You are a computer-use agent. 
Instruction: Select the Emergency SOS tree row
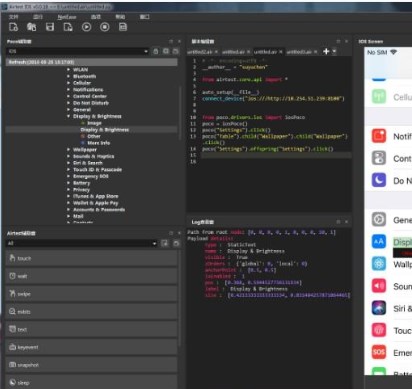(91, 176)
